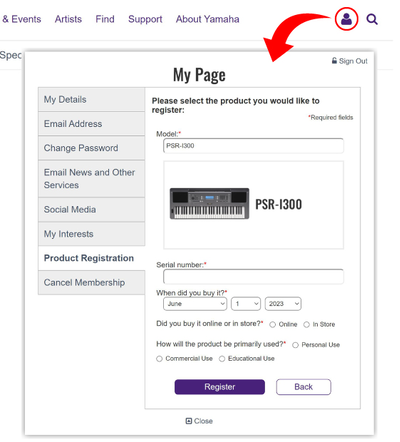400x442 pixels.
Task: Choose Educational Use radio option
Action: point(222,359)
